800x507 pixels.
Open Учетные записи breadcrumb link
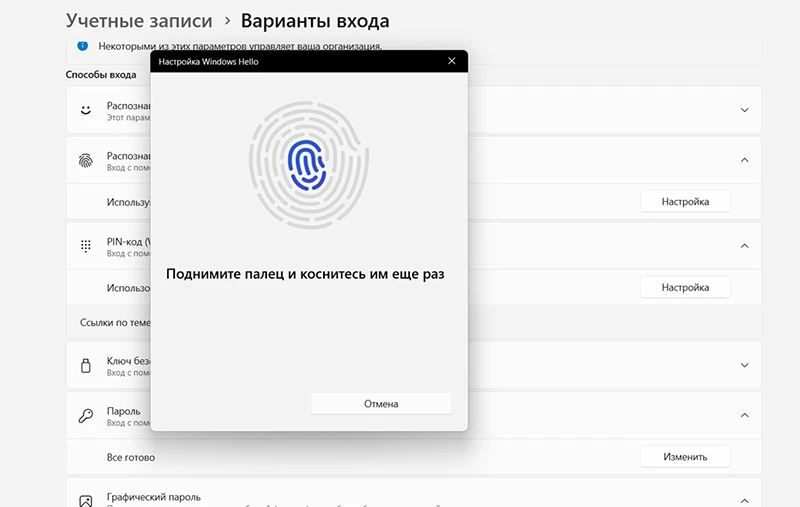click(x=139, y=21)
